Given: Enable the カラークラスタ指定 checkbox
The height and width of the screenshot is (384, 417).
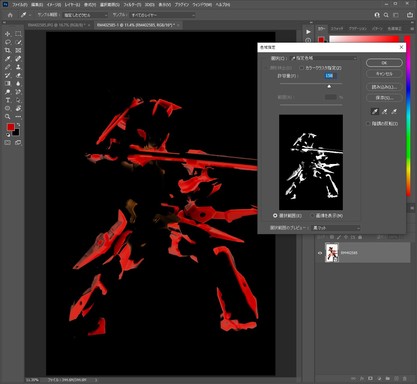Looking at the screenshot, I should pyautogui.click(x=301, y=68).
